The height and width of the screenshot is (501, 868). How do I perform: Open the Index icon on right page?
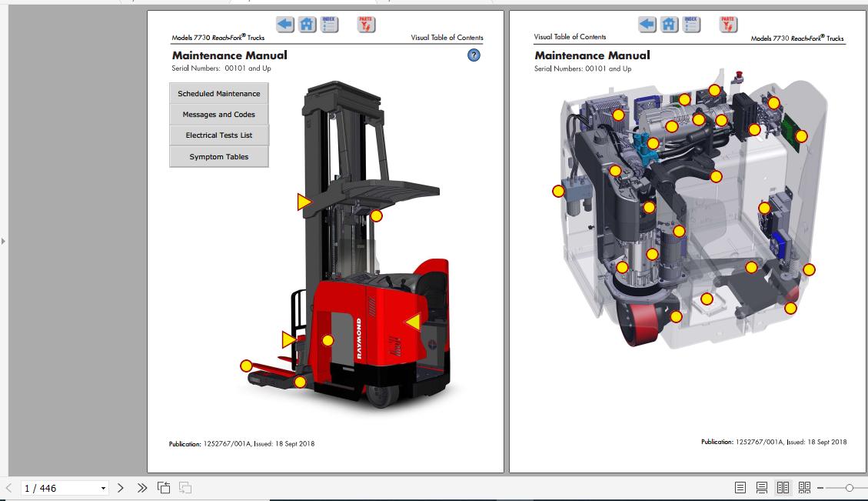pos(692,25)
